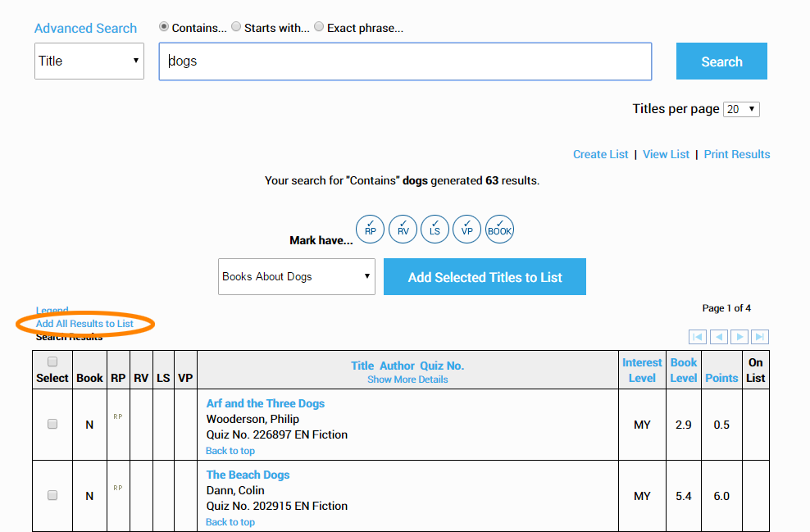This screenshot has height=532, width=810.
Task: Click Add Selected Titles to List button
Action: coord(485,277)
